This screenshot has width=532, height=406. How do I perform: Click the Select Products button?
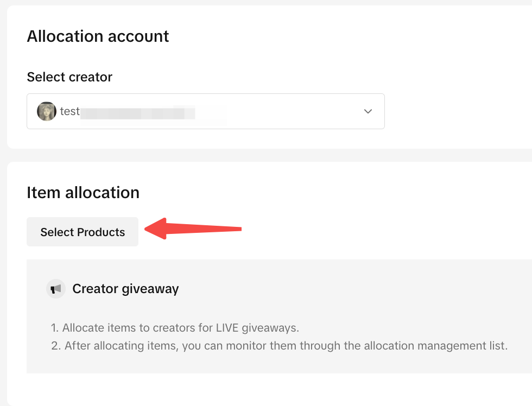pos(83,232)
